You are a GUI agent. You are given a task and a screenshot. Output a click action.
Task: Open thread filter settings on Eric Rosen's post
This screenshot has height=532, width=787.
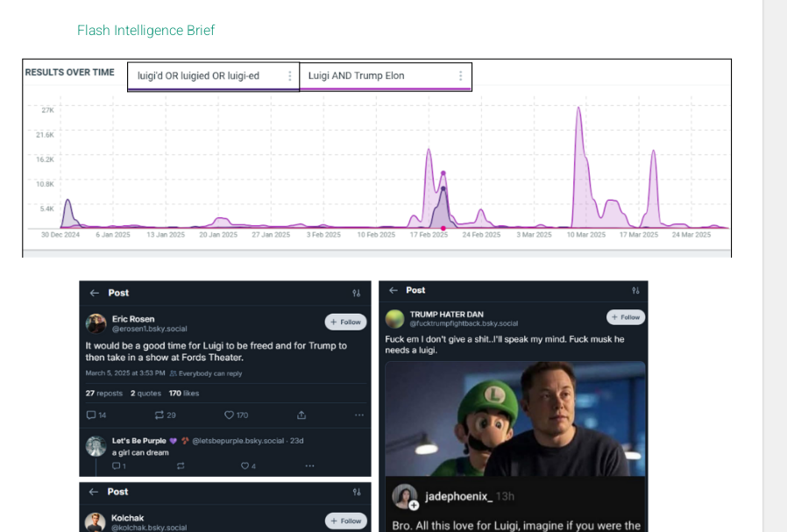(x=357, y=293)
